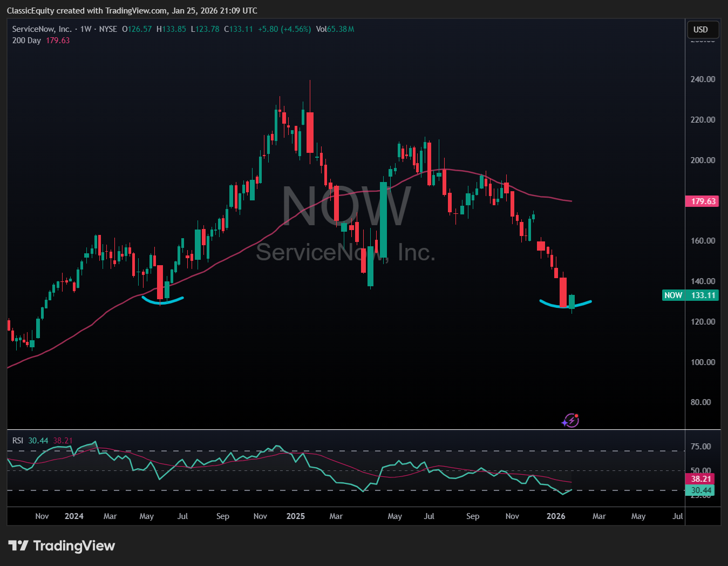This screenshot has height=566, width=728.
Task: Click the ClassicEquity attribution header text
Action: pos(132,11)
